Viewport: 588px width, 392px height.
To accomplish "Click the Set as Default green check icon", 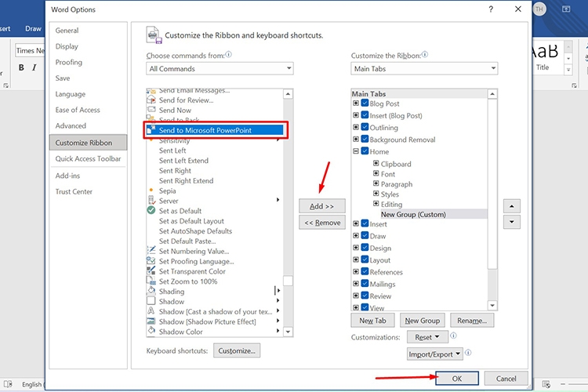I will tap(151, 210).
